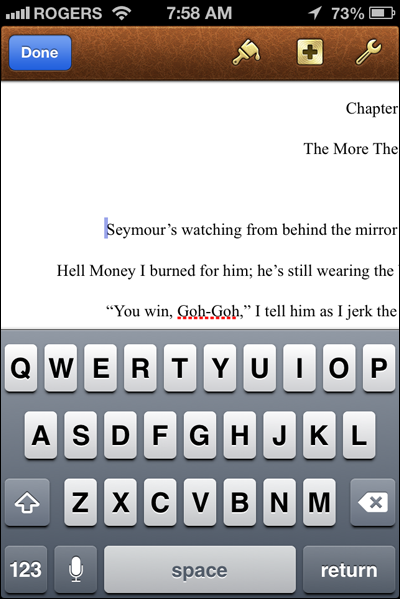Viewport: 400px width, 599px height.
Task: Tap the words "Hell Money"
Action: pyautogui.click(x=96, y=271)
